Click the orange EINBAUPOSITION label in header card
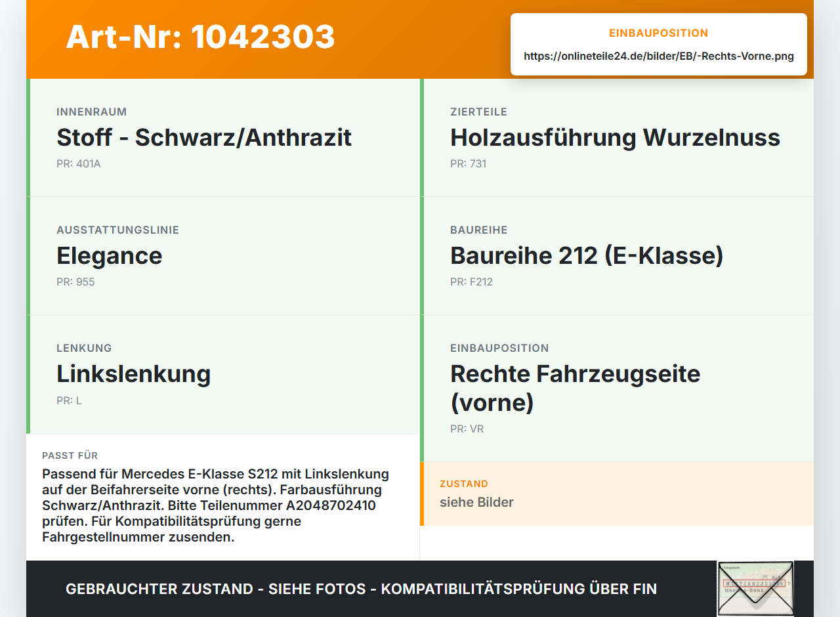840x617 pixels. [659, 33]
